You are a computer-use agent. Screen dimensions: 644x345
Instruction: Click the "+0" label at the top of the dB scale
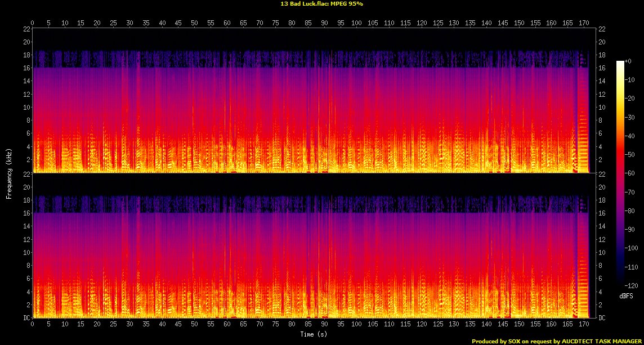629,61
